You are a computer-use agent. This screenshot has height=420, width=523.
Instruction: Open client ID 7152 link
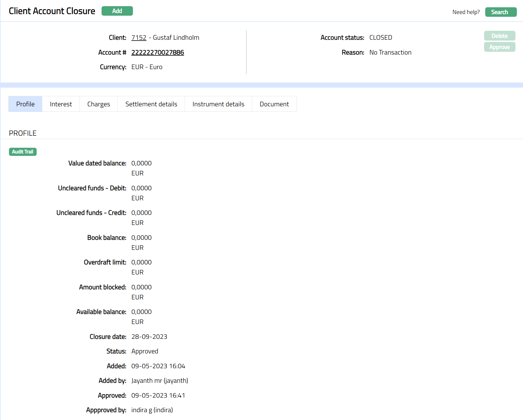[139, 37]
